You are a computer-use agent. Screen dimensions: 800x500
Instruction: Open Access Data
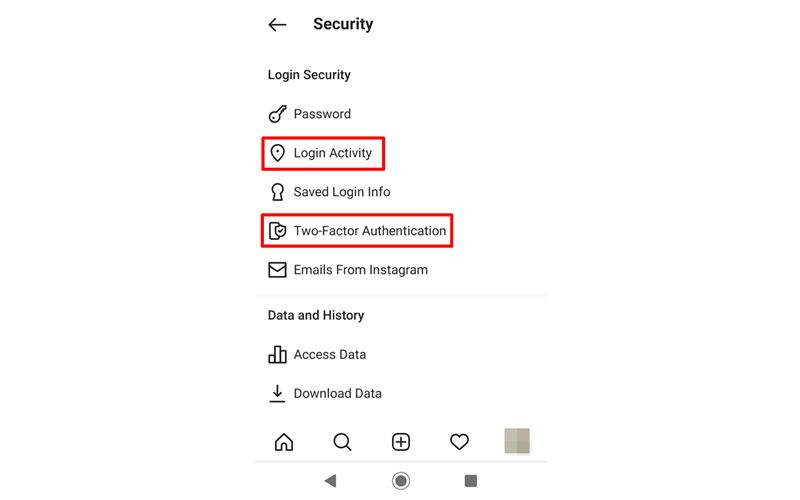330,355
